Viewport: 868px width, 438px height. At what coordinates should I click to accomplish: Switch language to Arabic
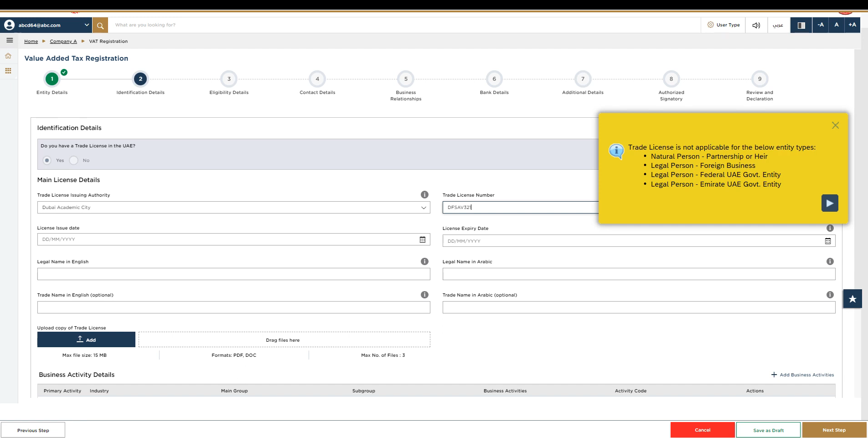778,25
